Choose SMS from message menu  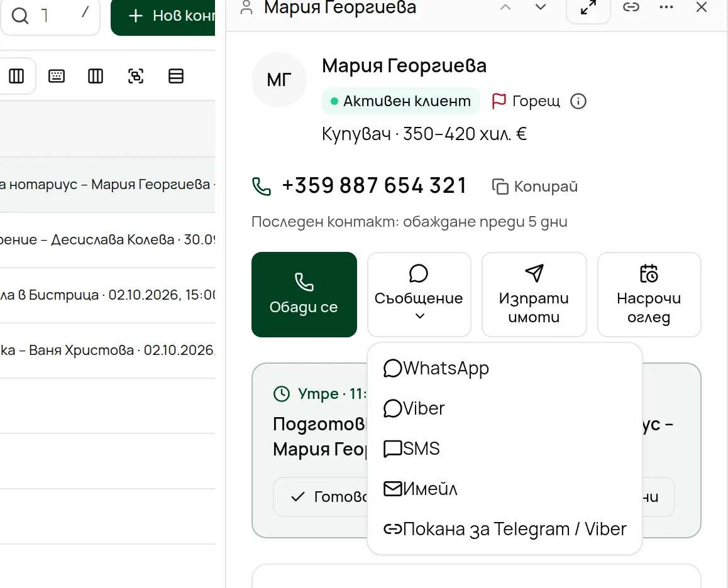(505, 449)
